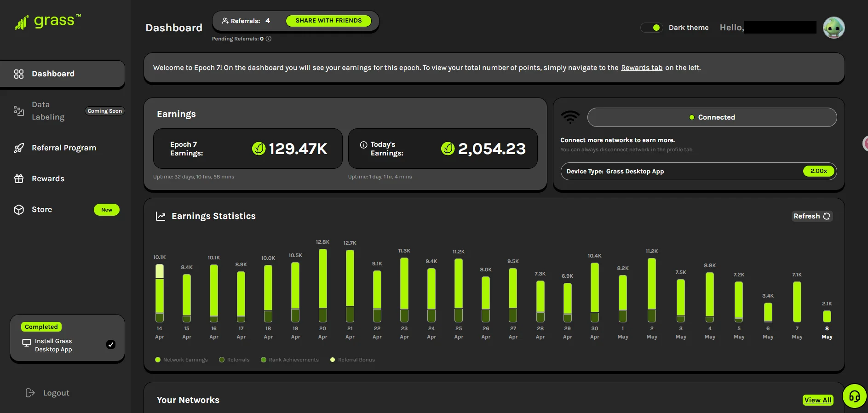Viewport: 868px width, 413px height.
Task: Click the Store box icon
Action: coord(19,210)
